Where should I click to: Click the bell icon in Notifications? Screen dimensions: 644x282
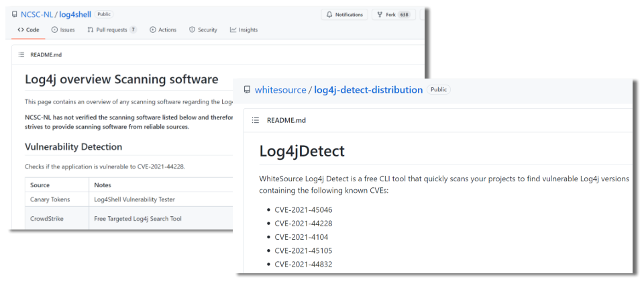click(x=329, y=14)
